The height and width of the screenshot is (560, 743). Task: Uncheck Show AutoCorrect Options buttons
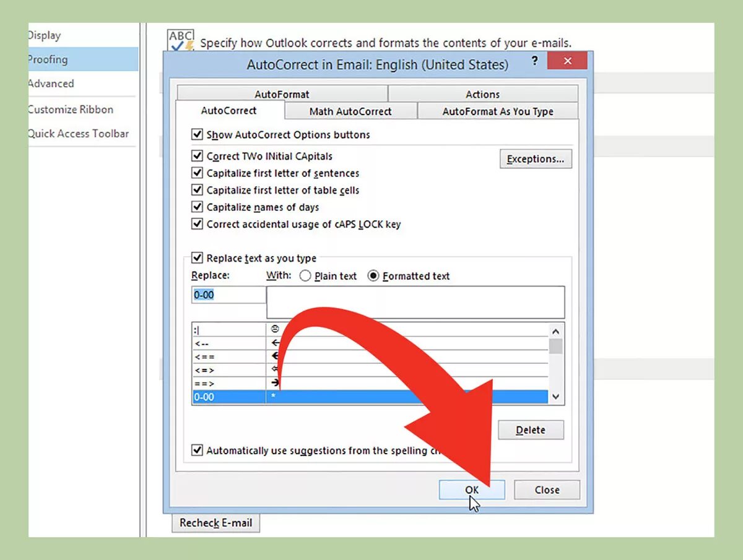pos(198,134)
